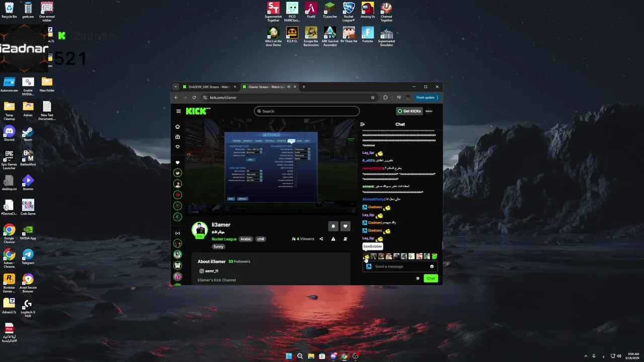This screenshot has width=644, height=362.
Task: Open the Fortnite desktop icon
Action: [368, 35]
